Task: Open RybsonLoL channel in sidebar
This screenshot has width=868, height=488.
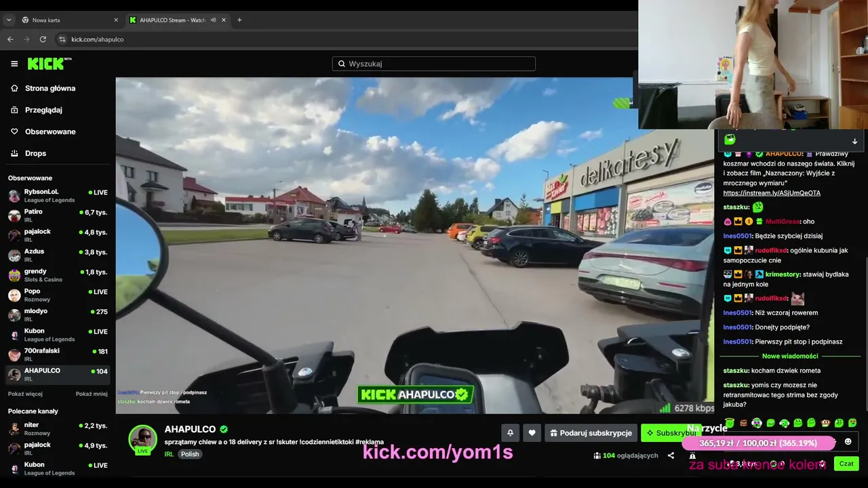Action: click(57, 196)
